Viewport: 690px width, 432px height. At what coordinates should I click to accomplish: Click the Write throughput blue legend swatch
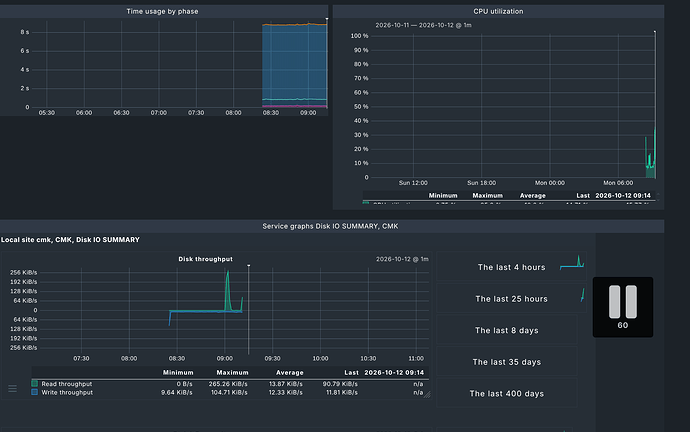34,392
